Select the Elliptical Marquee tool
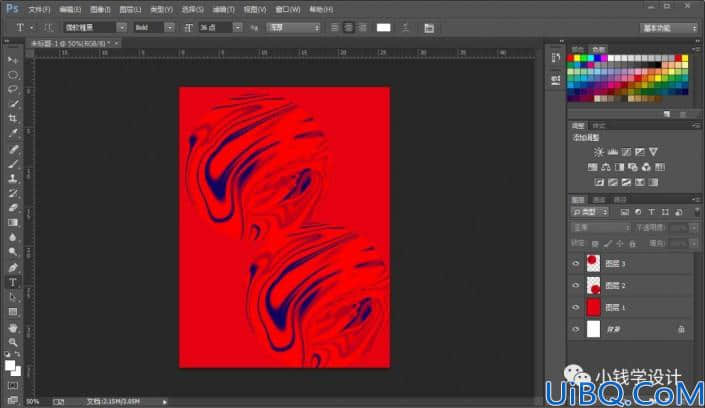Viewport: 705px width, 408px height. 13,75
